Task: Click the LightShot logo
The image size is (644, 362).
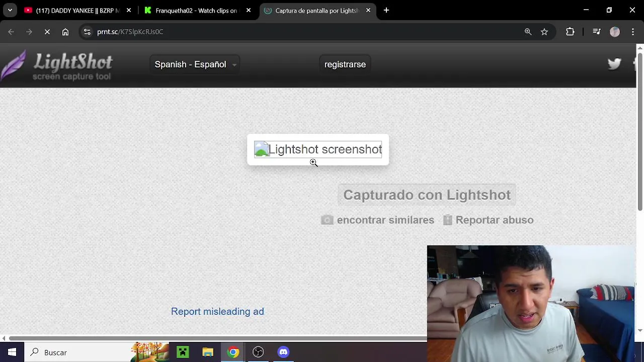Action: (x=56, y=65)
